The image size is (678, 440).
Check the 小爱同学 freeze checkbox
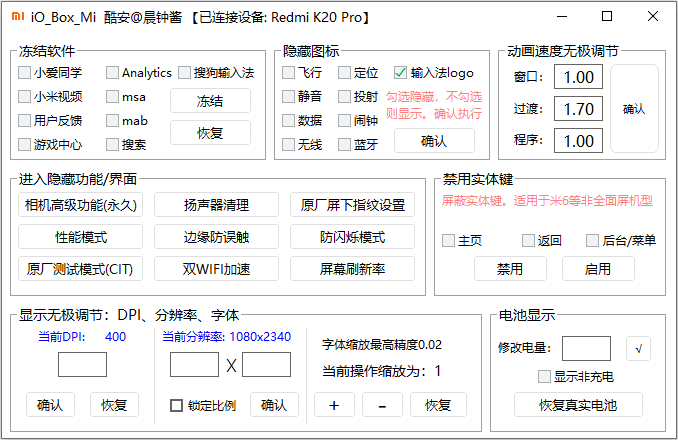pos(25,72)
